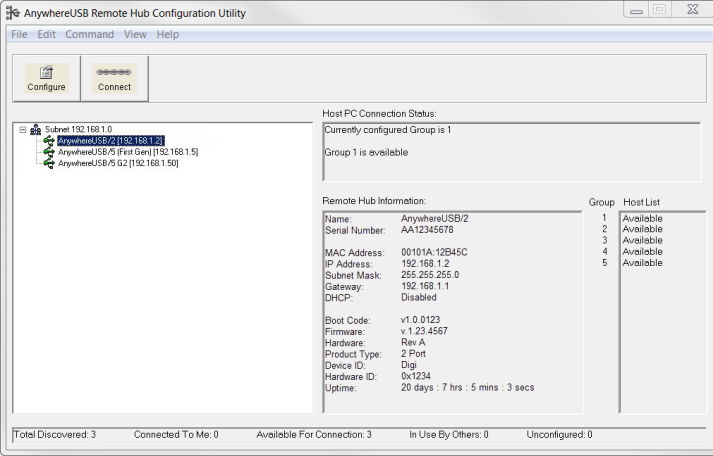The width and height of the screenshot is (713, 456).
Task: Close the Configuration Utility window
Action: 693,9
